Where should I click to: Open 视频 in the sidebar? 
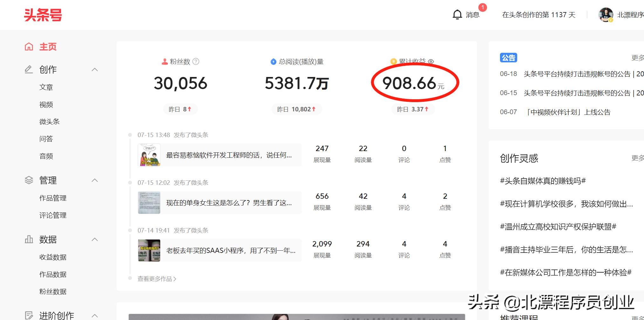tap(46, 105)
